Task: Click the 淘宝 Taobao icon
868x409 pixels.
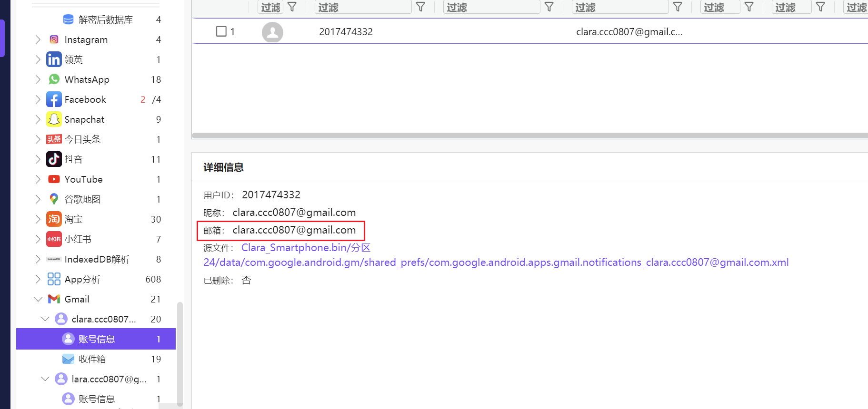Action: coord(54,219)
